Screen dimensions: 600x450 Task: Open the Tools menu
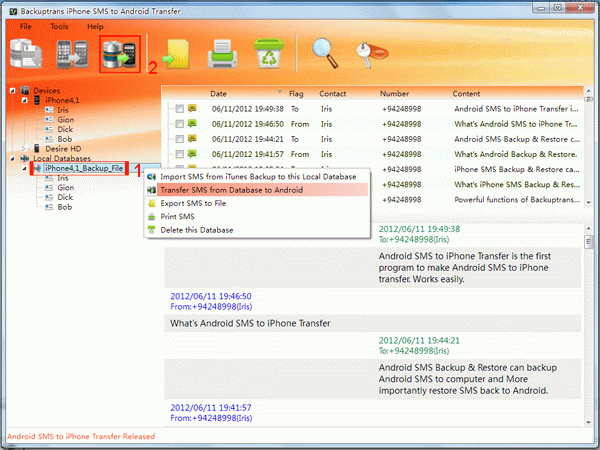tap(59, 26)
